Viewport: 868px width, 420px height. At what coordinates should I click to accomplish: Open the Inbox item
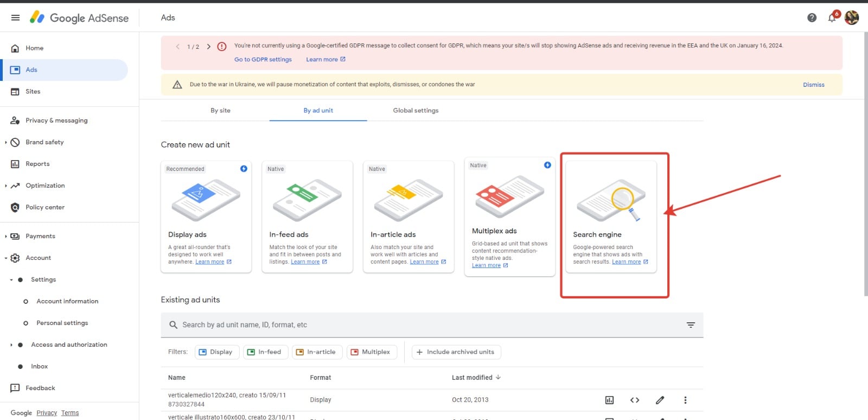click(39, 366)
